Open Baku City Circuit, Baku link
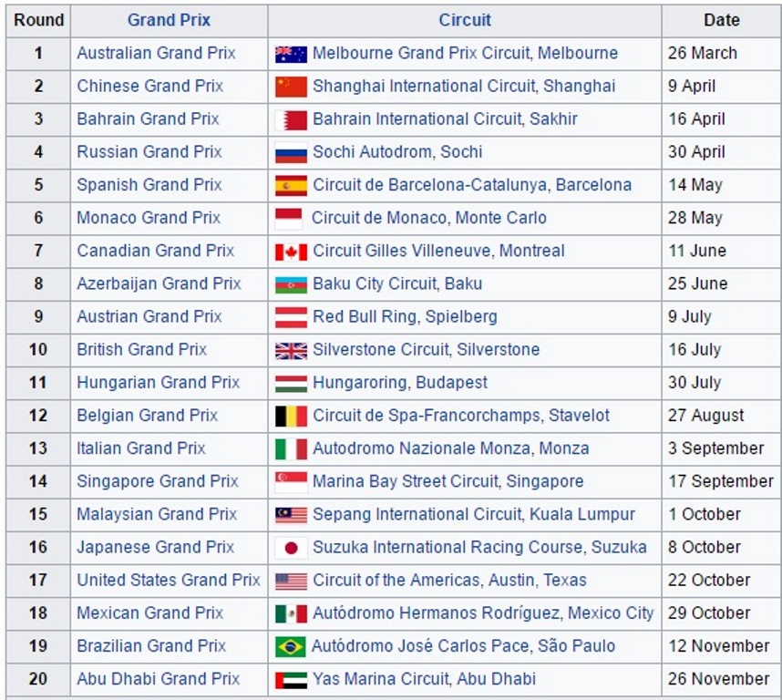 [x=397, y=283]
